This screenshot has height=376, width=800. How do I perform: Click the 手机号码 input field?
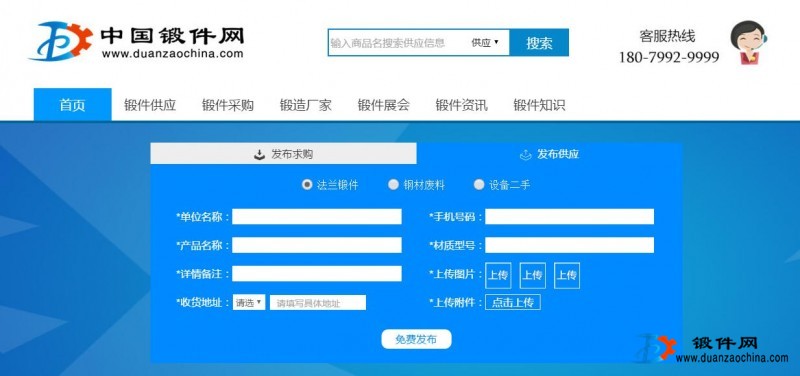(x=569, y=216)
